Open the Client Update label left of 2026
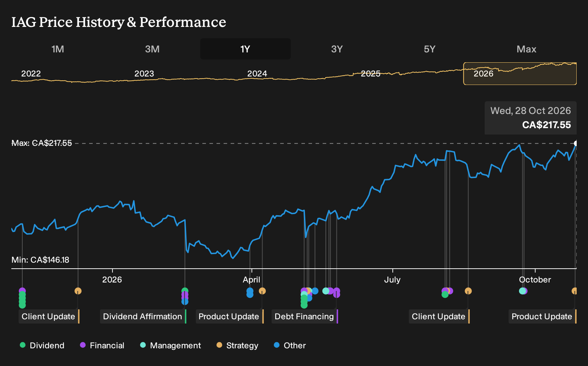Image resolution: width=588 pixels, height=366 pixels. 49,316
